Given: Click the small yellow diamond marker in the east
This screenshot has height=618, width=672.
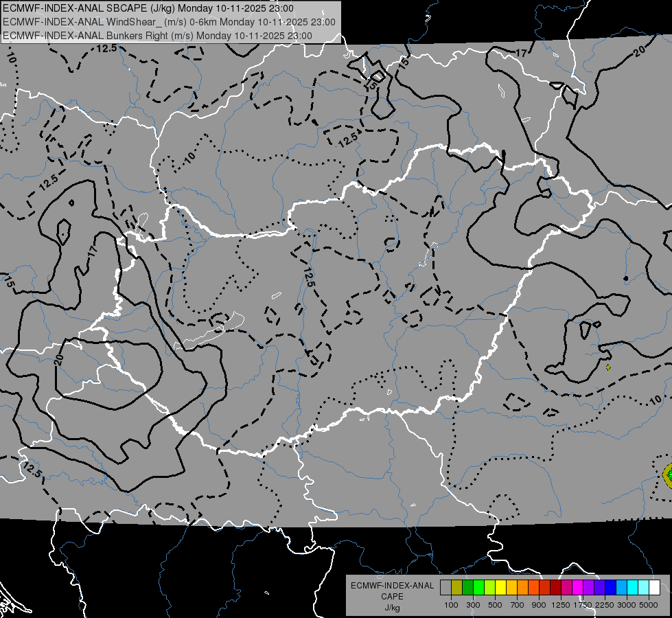Looking at the screenshot, I should [608, 367].
